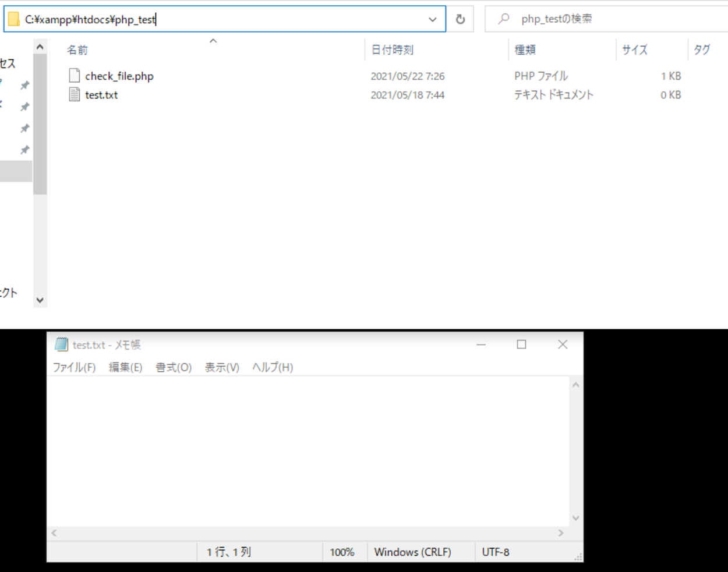This screenshot has width=728, height=572.
Task: Click the magnifier icon in the search box
Action: 504,19
